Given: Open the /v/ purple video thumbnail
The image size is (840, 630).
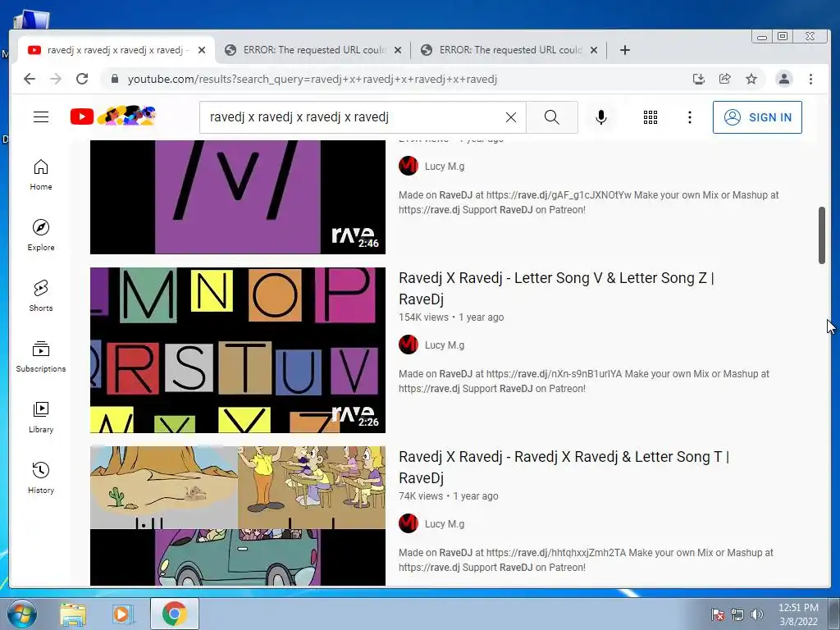Looking at the screenshot, I should click(x=237, y=197).
